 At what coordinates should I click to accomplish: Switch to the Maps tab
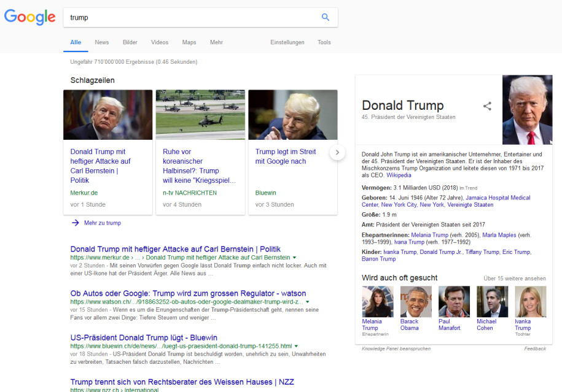tap(189, 42)
